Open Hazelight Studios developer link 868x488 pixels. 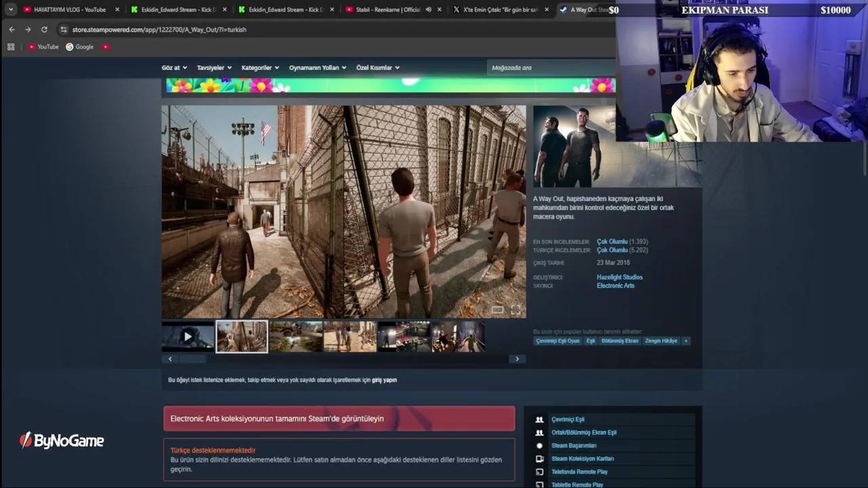coord(620,277)
